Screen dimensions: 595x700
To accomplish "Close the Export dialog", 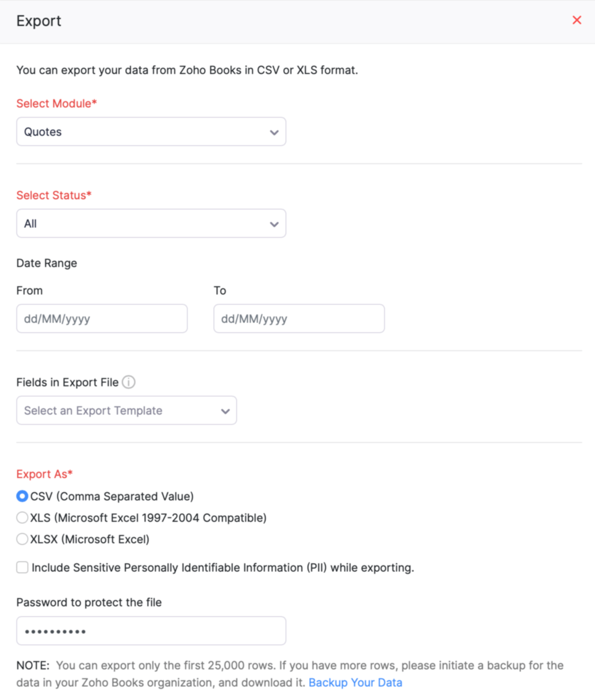I will (x=577, y=20).
